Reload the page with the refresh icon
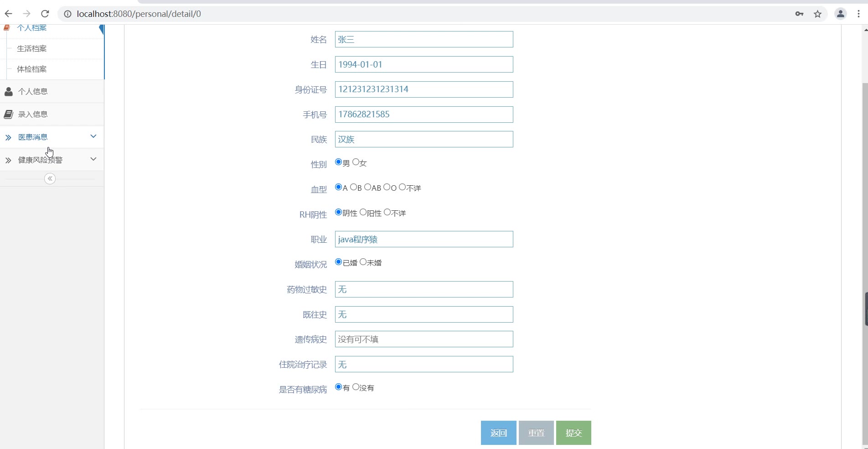The width and height of the screenshot is (868, 449). 45,14
